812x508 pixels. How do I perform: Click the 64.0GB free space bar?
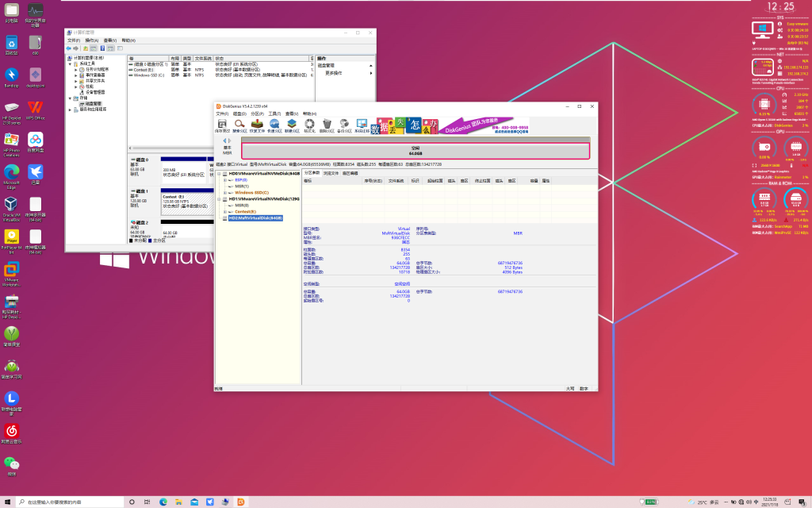coord(416,151)
